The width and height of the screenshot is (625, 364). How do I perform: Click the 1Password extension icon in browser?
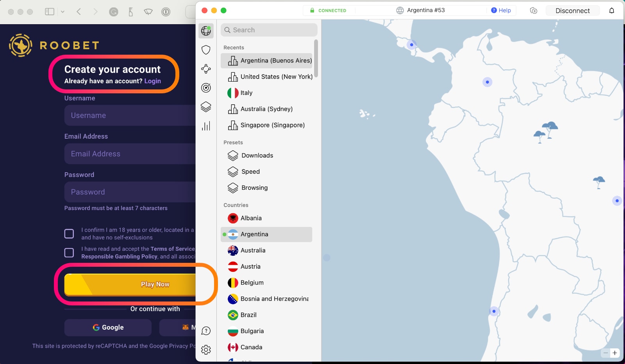pos(166,12)
